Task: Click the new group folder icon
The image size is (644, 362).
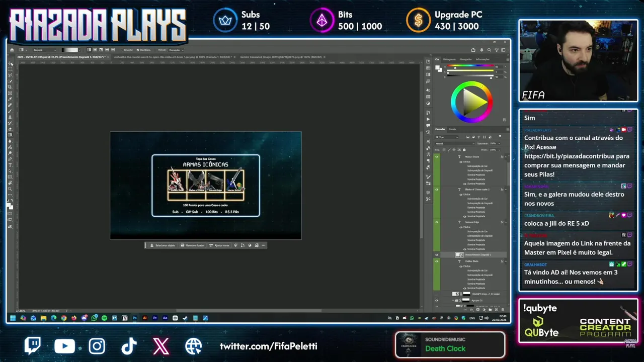Action: [490, 310]
